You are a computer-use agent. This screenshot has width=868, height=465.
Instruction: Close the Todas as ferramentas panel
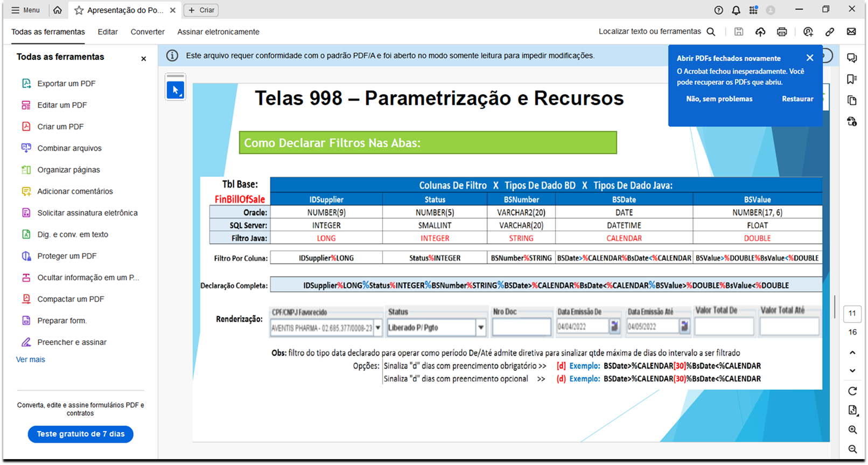[x=143, y=59]
